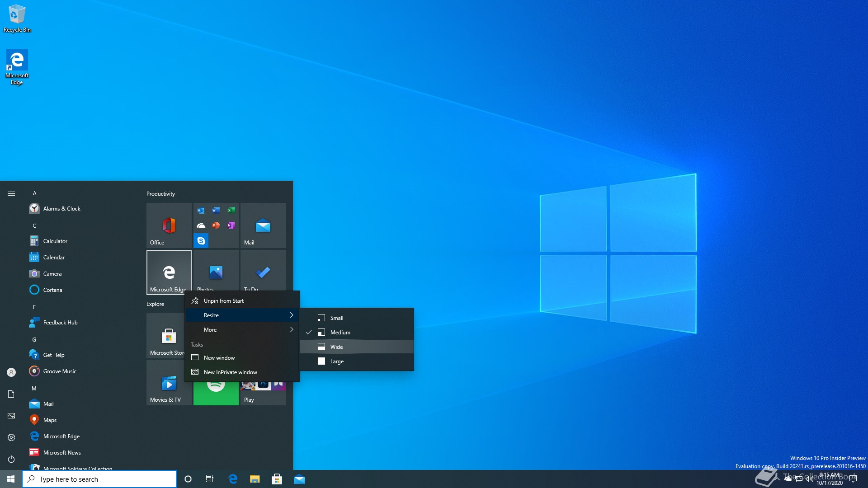Open the Play tile folder
Viewport: 868px width, 488px height.
coord(263,393)
